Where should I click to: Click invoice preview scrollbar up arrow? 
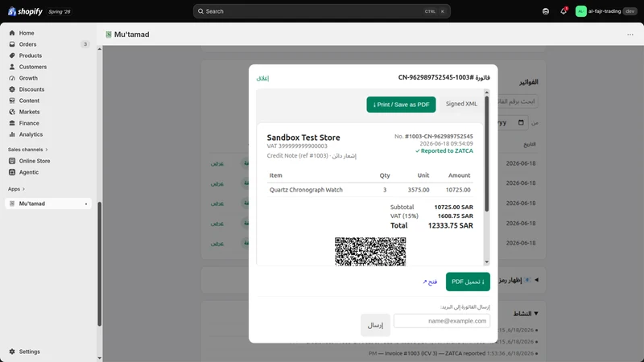point(487,93)
